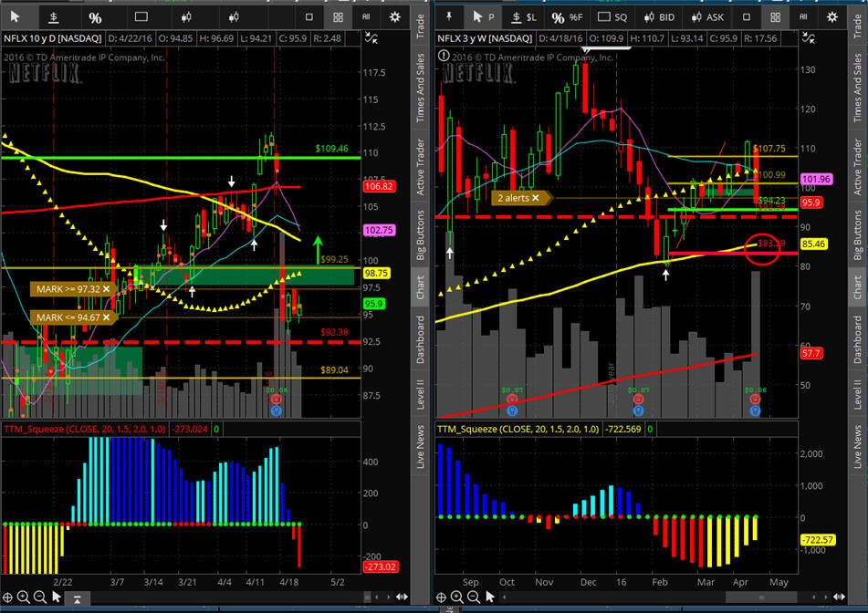Screen dimensions: 868x613
Task: Switch right chart to single cell layout
Action: [747, 17]
